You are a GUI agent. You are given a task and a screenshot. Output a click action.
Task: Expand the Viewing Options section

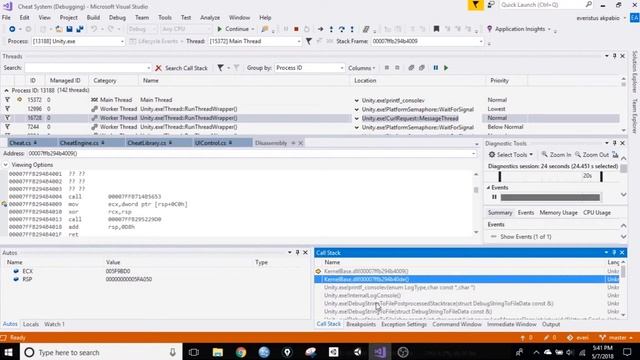coord(6,165)
